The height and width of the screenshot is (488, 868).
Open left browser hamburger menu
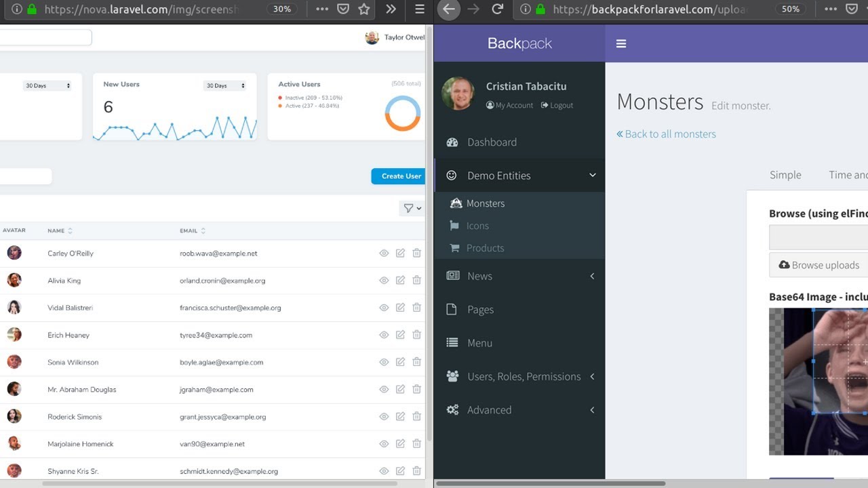coord(420,9)
